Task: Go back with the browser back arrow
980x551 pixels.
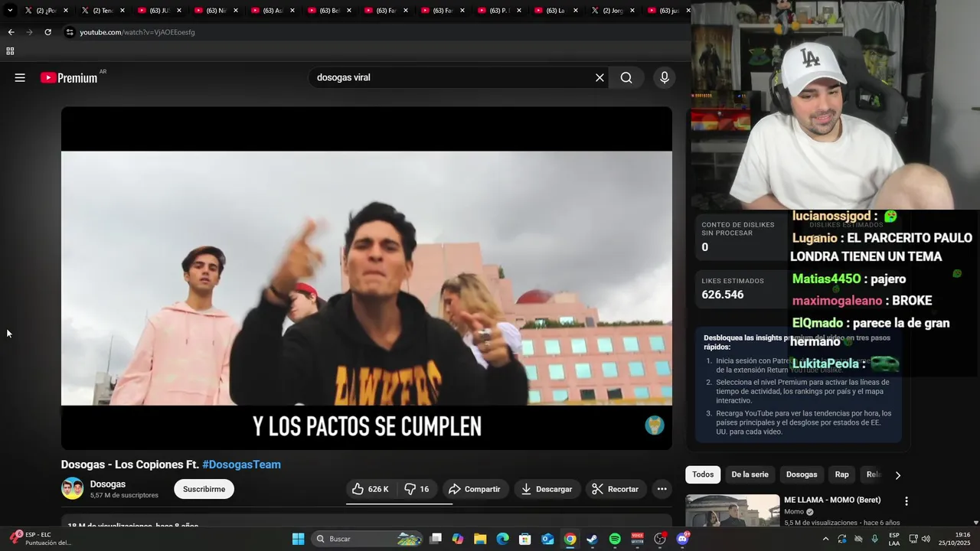Action: pyautogui.click(x=11, y=32)
